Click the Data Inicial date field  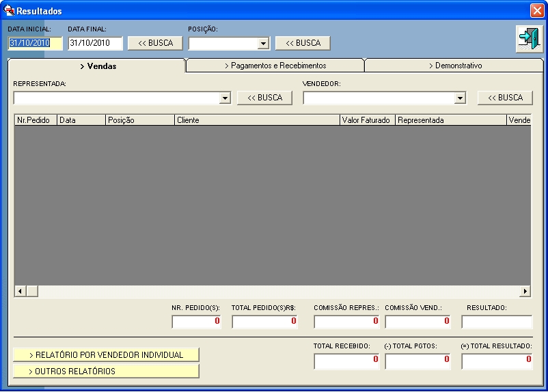point(35,43)
